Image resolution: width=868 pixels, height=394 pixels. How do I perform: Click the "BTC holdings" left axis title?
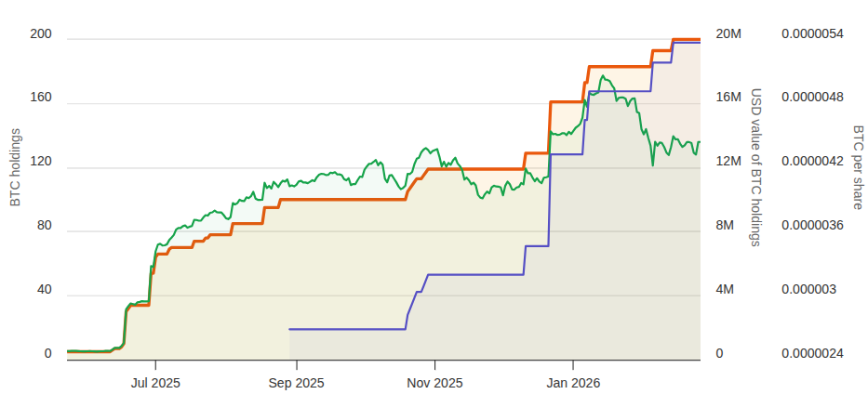click(x=16, y=168)
